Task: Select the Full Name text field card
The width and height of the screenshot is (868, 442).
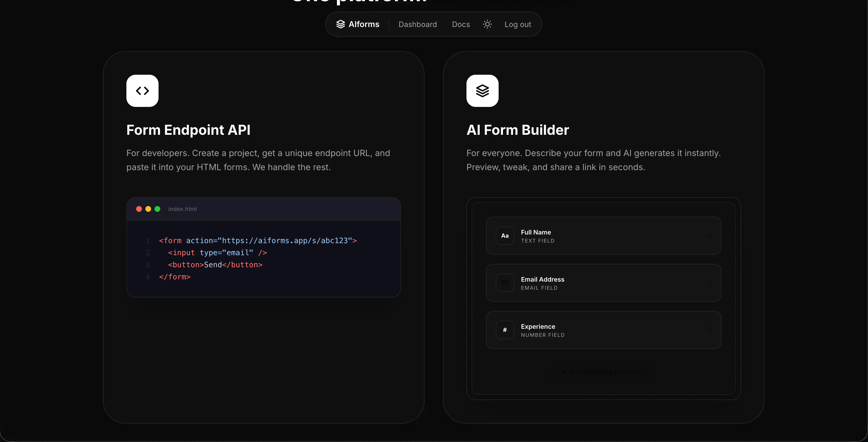Action: [603, 236]
